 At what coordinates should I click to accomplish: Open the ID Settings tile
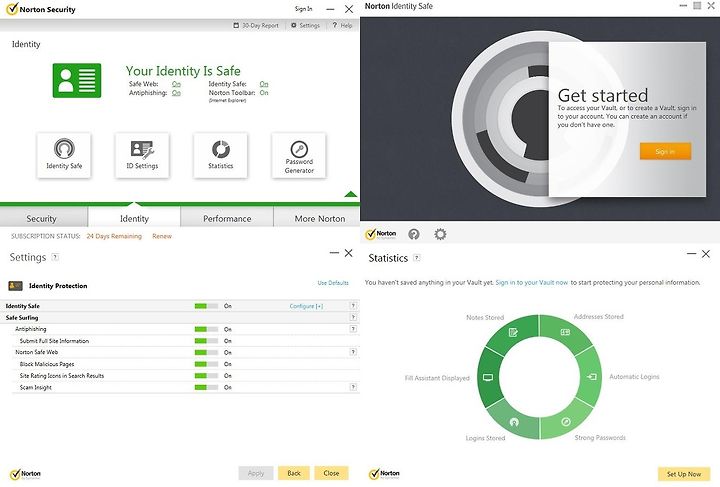click(142, 155)
